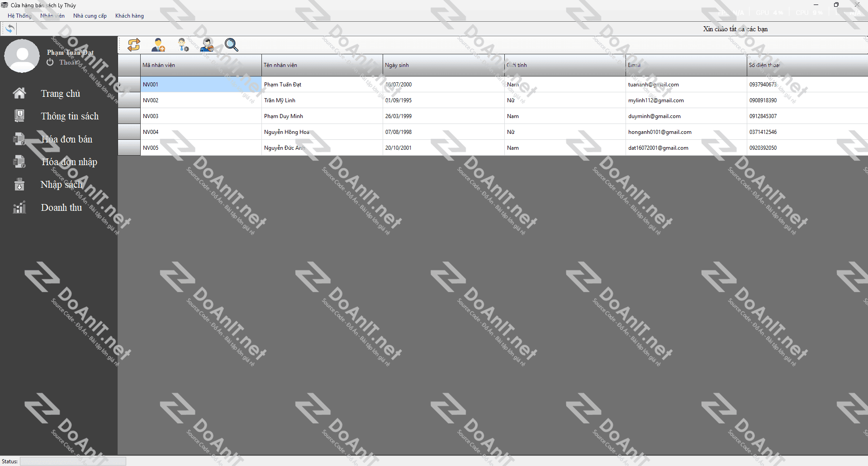Open Hóa đơn bán section
868x466 pixels.
tap(67, 139)
